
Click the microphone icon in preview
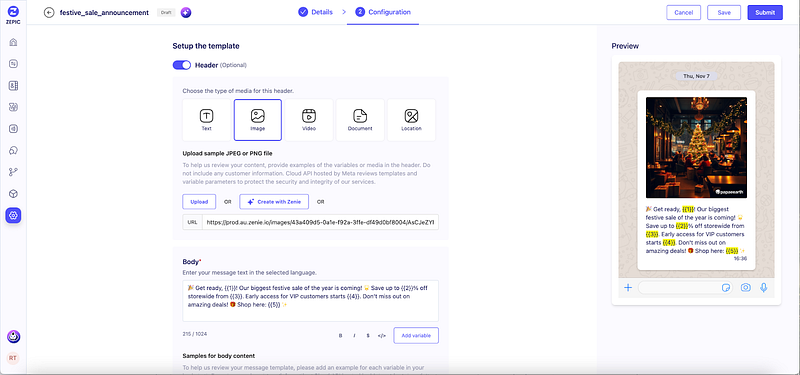tap(763, 288)
